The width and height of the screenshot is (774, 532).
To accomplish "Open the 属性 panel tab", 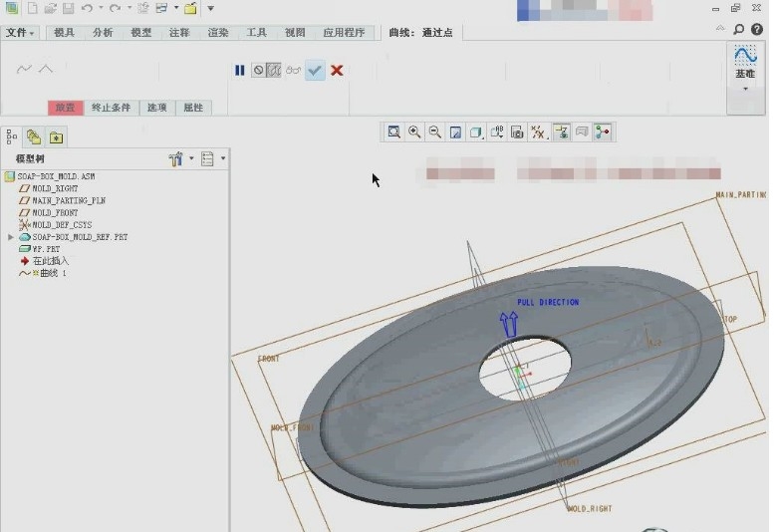I will point(193,108).
